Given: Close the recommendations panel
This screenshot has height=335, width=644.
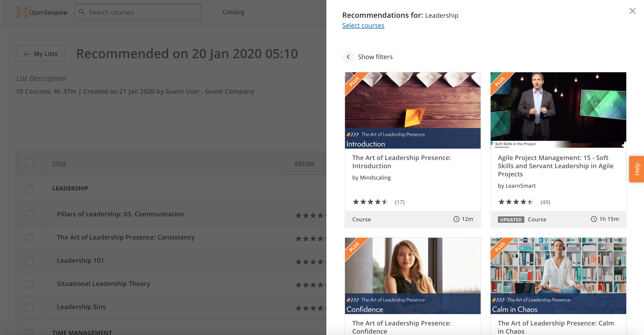Looking at the screenshot, I should click(x=632, y=11).
